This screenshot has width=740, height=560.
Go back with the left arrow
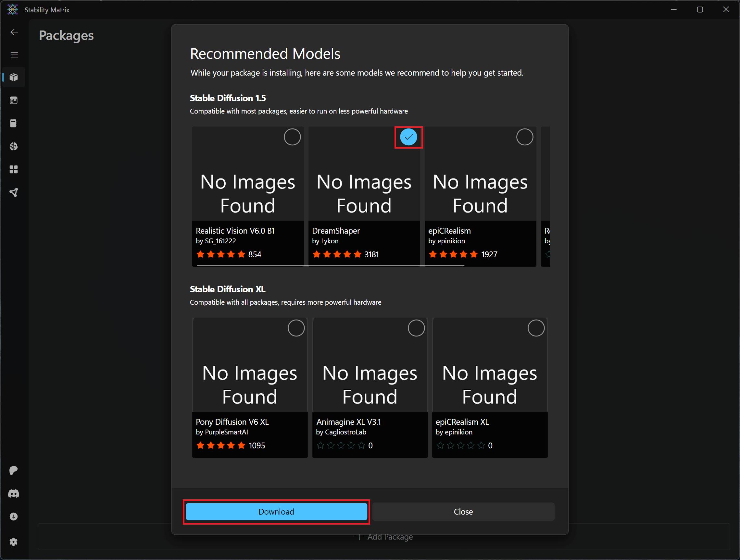14,32
